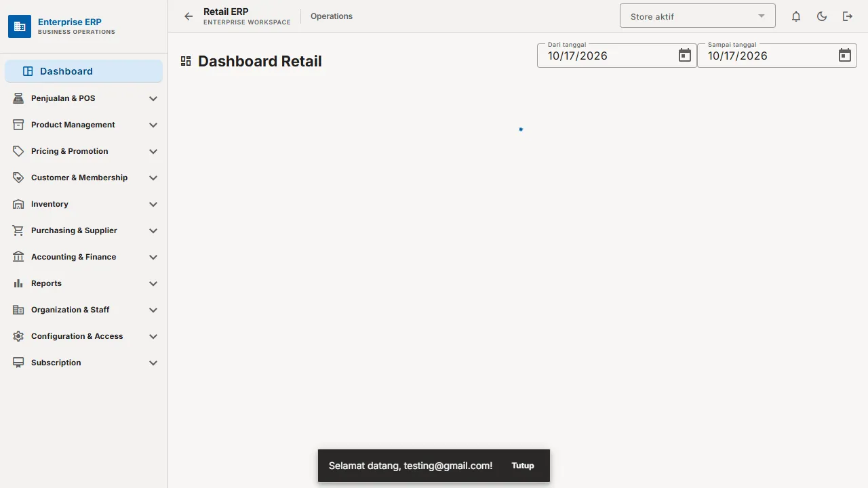Expand the Reports chevron

point(153,283)
